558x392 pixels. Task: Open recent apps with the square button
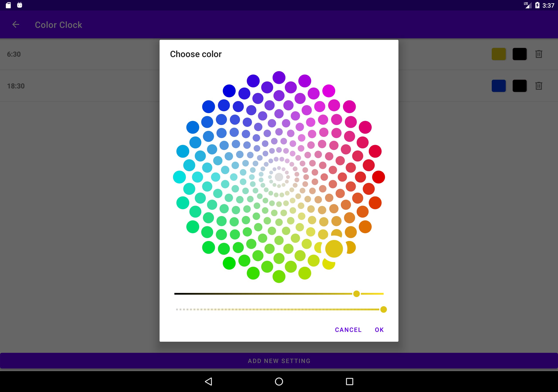pos(349,381)
